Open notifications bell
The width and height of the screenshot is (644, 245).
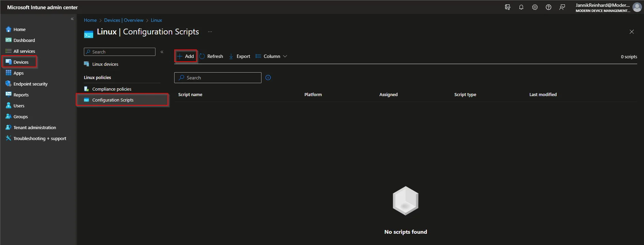(x=521, y=7)
